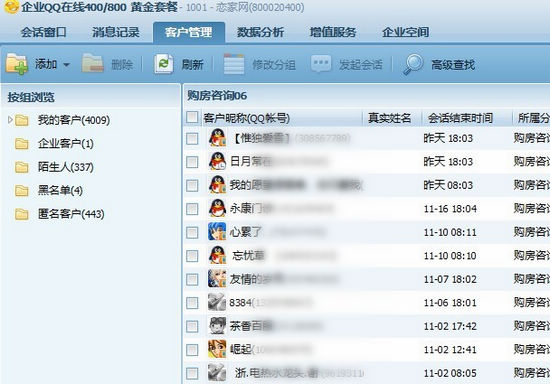Click the 修改分组 button label
Viewport: 550px width, 384px height.
click(x=274, y=65)
